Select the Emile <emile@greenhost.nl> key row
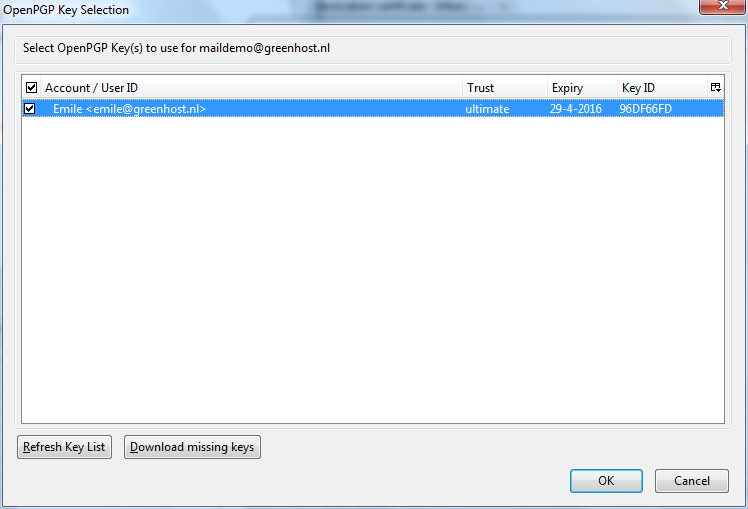Viewport: 748px width, 509px height. (x=373, y=109)
